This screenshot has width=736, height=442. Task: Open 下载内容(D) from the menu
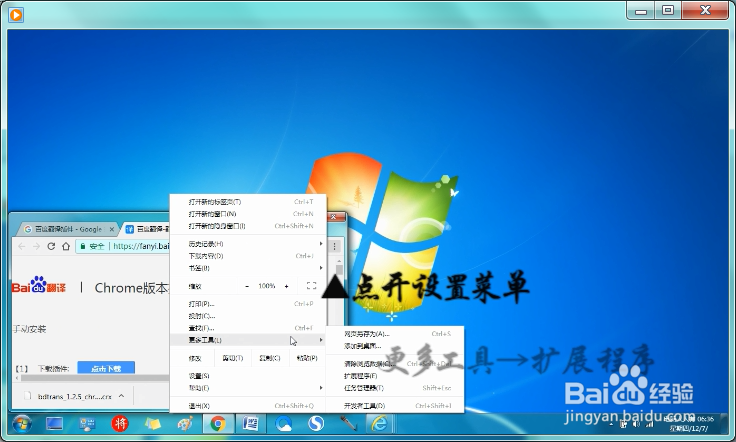tap(248, 256)
